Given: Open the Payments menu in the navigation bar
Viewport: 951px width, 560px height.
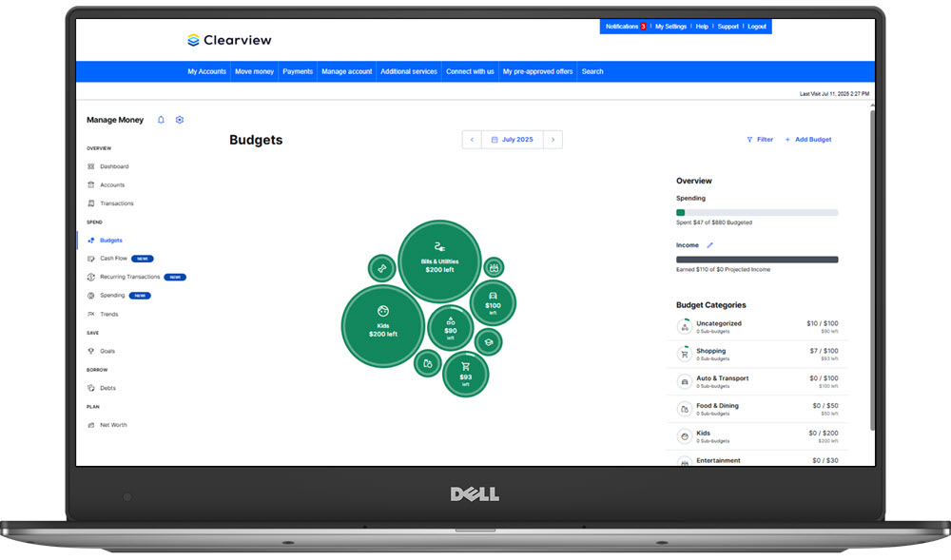Looking at the screenshot, I should point(298,70).
